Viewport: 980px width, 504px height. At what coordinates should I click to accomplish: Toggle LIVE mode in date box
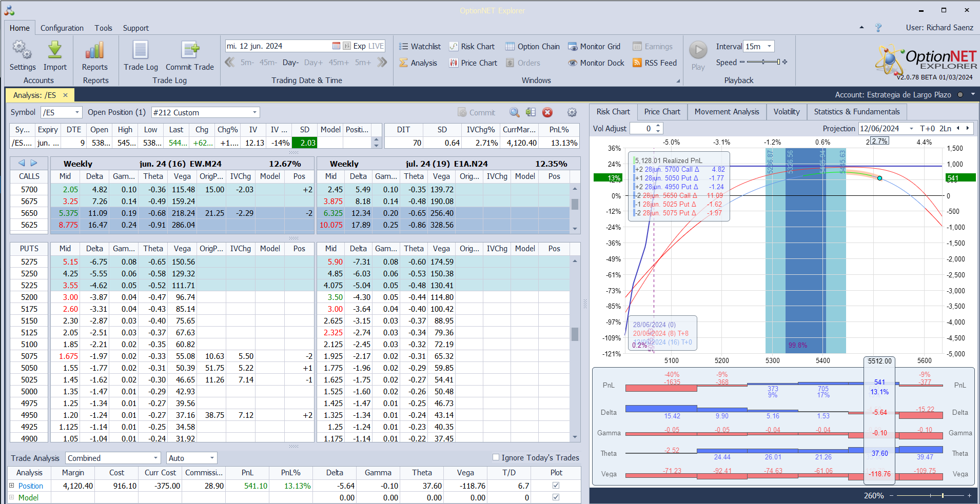coord(376,46)
